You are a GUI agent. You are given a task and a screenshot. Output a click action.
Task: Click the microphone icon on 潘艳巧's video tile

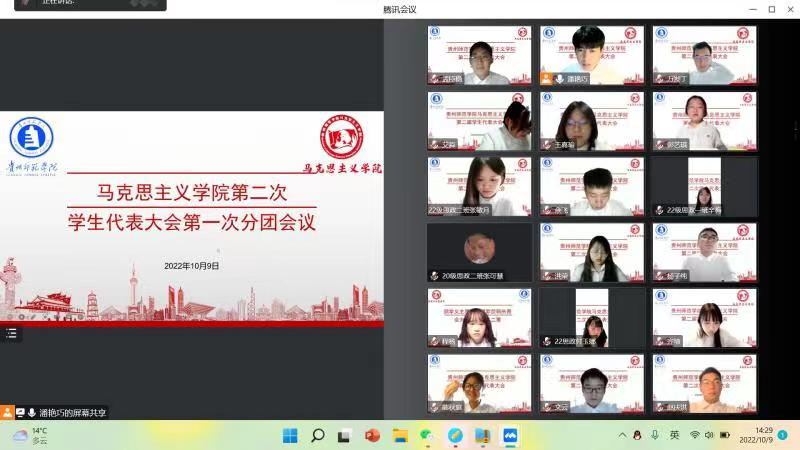click(560, 79)
